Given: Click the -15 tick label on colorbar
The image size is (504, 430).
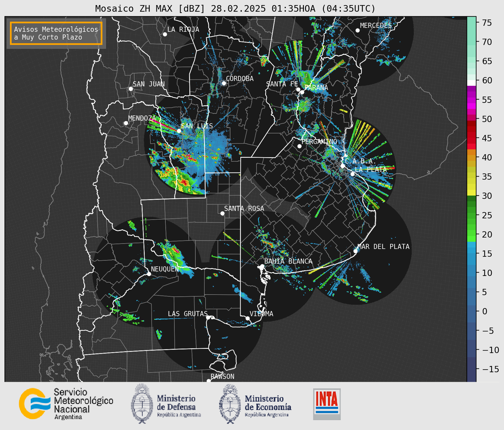Looking at the screenshot, I should pos(490,369).
